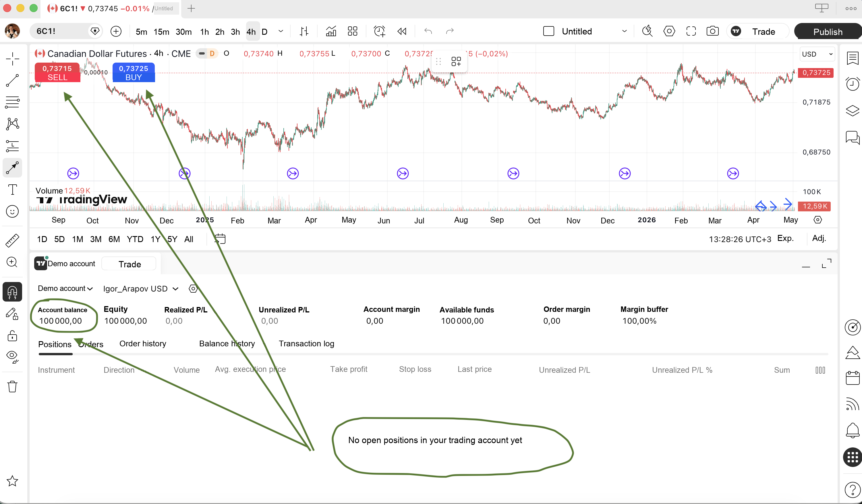This screenshot has height=504, width=862.
Task: Enter fullscreen chart mode
Action: pyautogui.click(x=691, y=32)
